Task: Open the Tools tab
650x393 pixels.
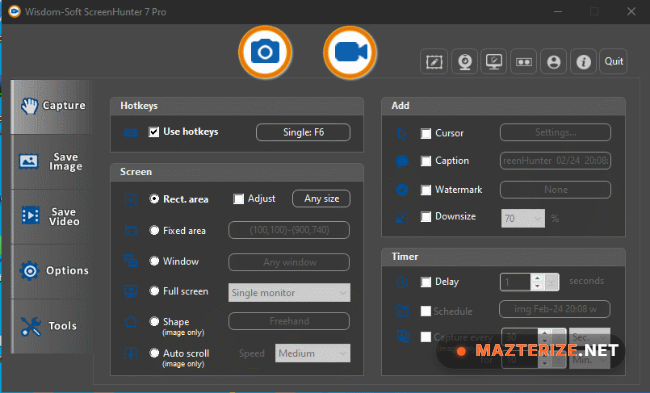Action: click(x=52, y=326)
